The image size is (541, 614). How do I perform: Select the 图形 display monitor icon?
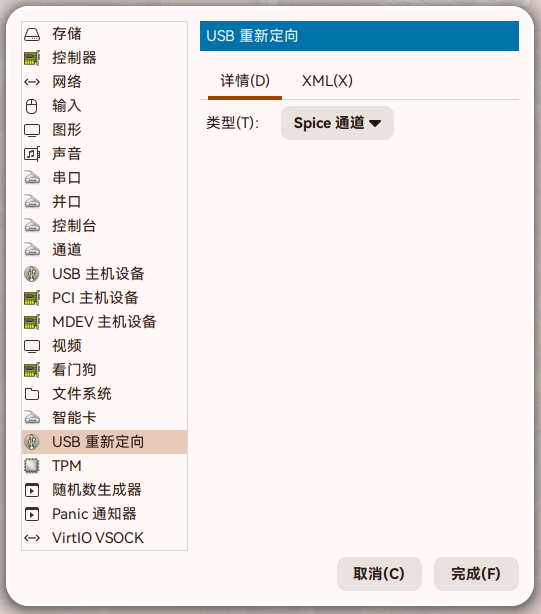[x=32, y=130]
